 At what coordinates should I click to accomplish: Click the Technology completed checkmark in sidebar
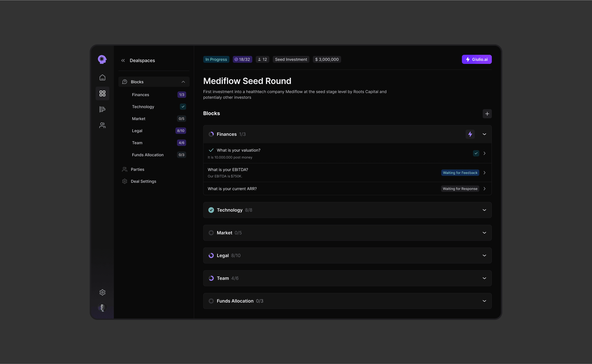183,107
